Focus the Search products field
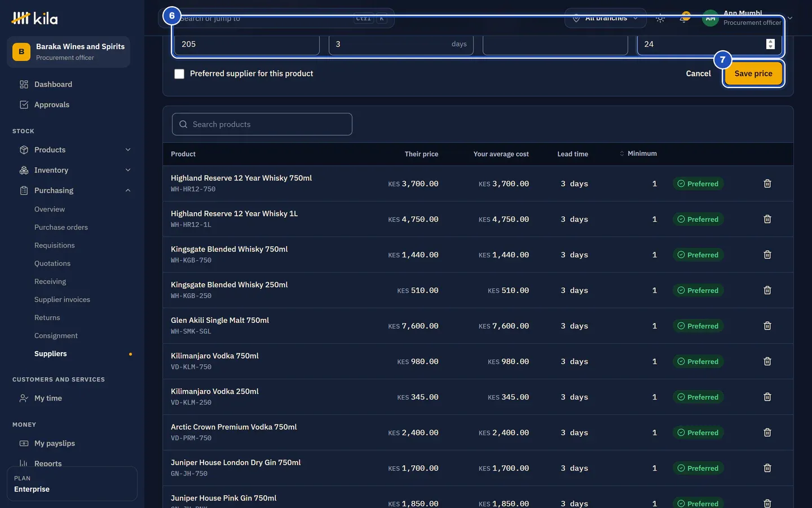The image size is (812, 508). pos(262,124)
